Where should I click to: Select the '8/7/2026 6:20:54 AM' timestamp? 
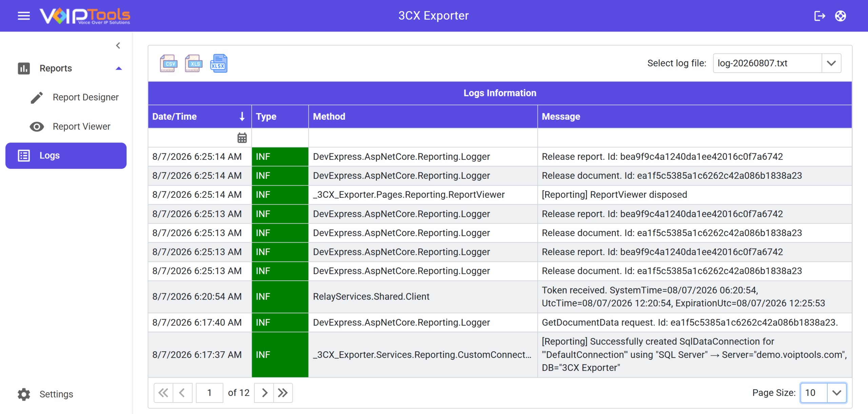pos(197,297)
